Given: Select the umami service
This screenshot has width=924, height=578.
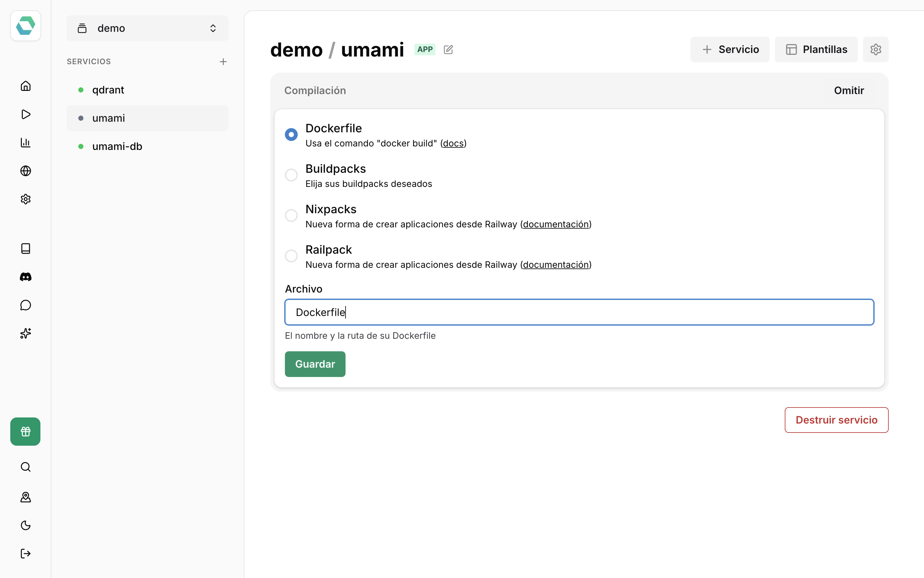Looking at the screenshot, I should [x=147, y=118].
